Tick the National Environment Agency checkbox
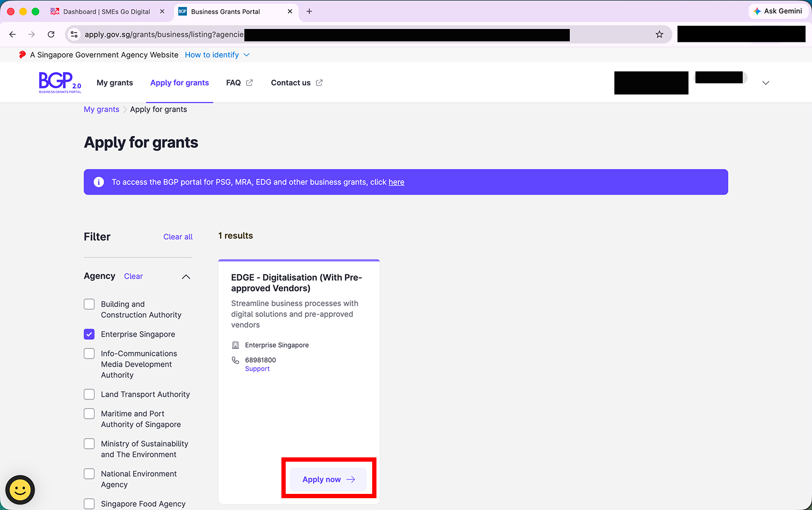This screenshot has width=812, height=510. coord(89,473)
